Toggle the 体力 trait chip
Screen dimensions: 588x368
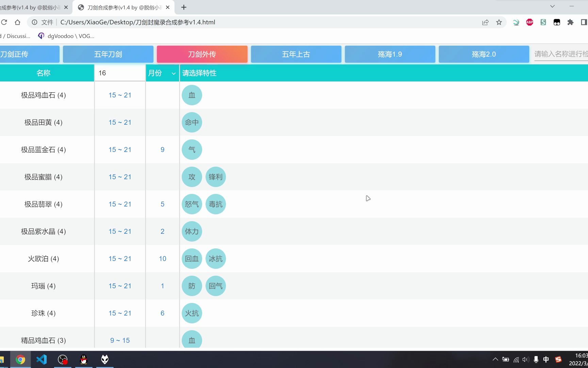click(192, 231)
